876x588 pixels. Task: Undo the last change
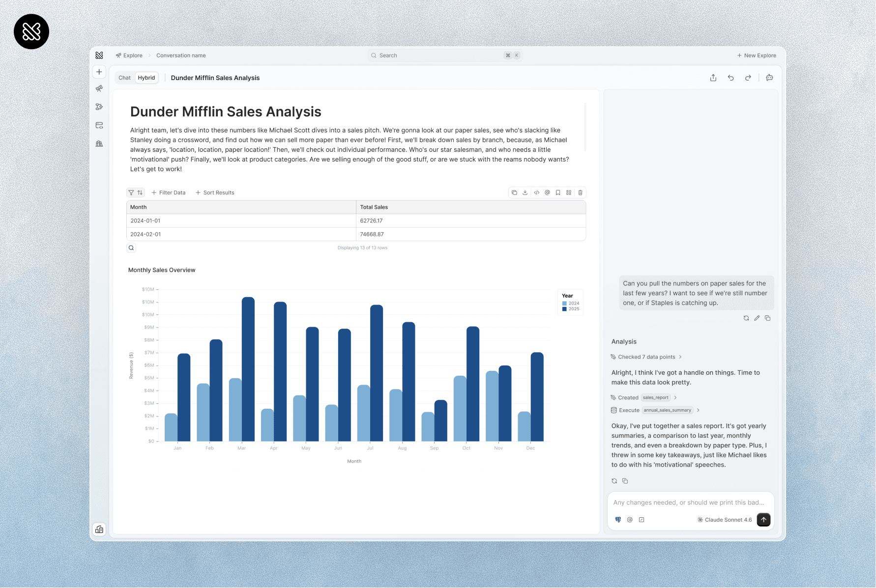coord(731,78)
